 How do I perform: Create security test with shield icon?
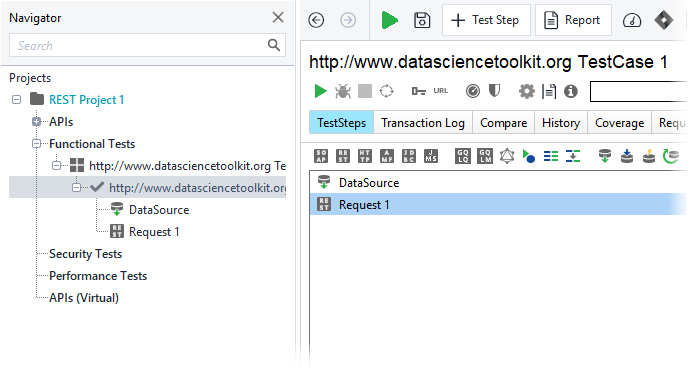click(x=494, y=91)
